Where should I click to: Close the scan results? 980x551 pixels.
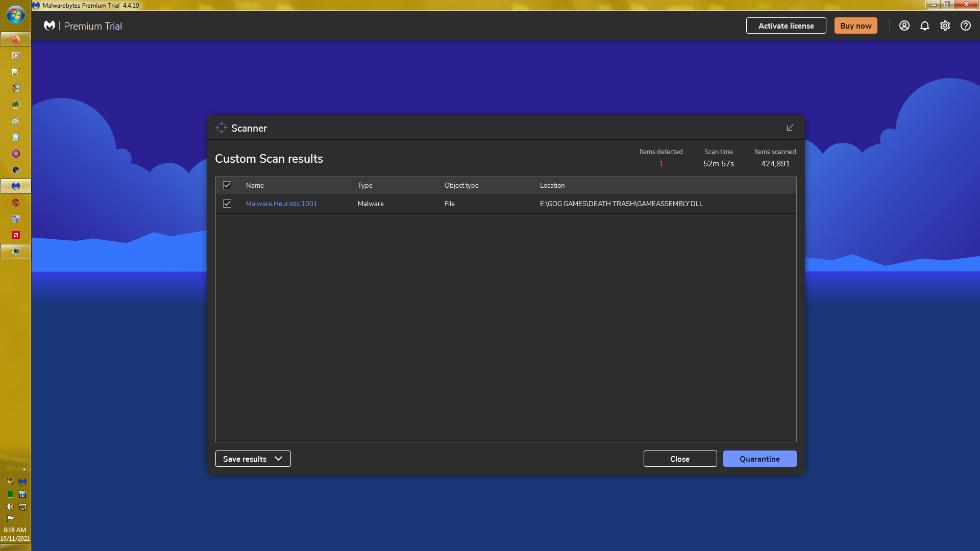(x=680, y=459)
